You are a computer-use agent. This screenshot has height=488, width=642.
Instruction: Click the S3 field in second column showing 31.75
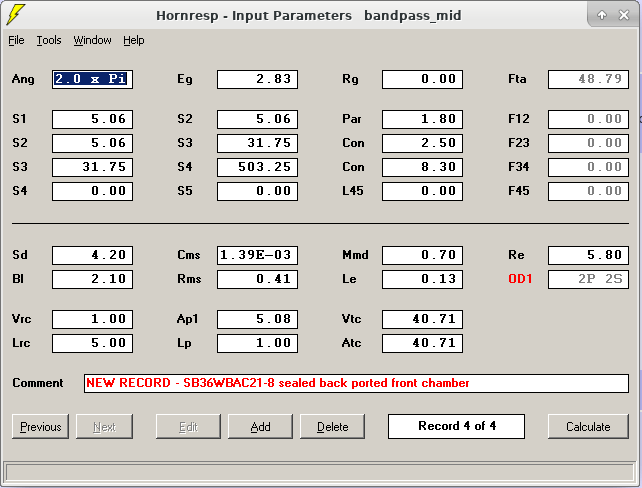tap(257, 143)
